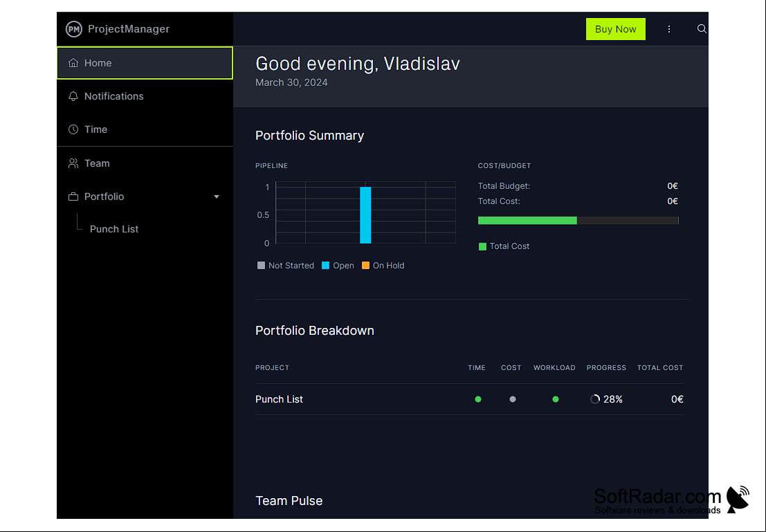Click the Buy Now button
Viewport: 766px width, 532px height.
point(616,29)
